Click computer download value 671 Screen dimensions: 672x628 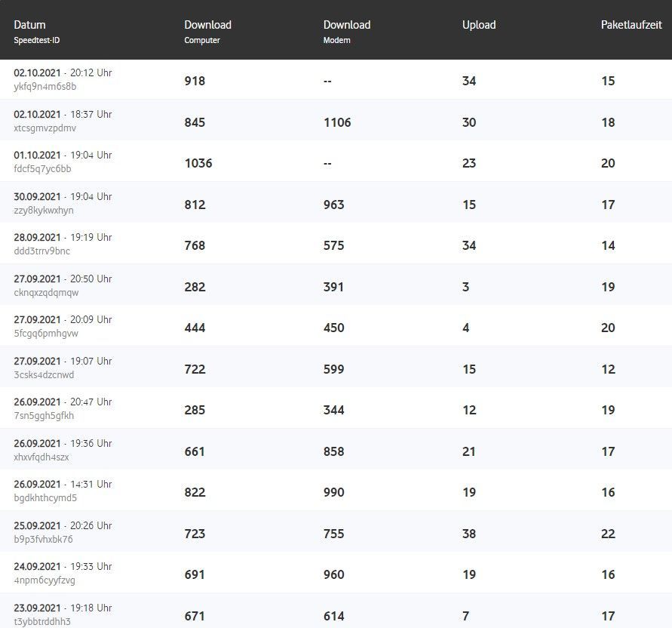coord(195,617)
